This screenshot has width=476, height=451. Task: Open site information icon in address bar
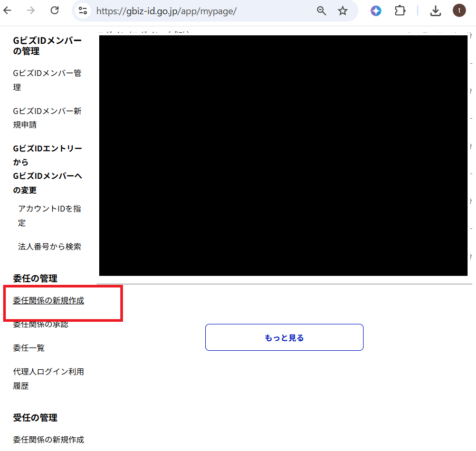[x=82, y=11]
